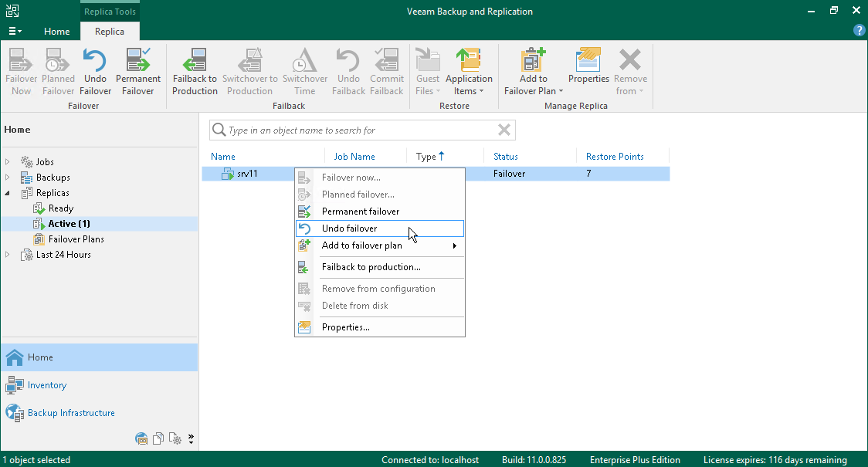Expand the Backups tree node
Viewport: 868px width, 467px height.
click(7, 178)
